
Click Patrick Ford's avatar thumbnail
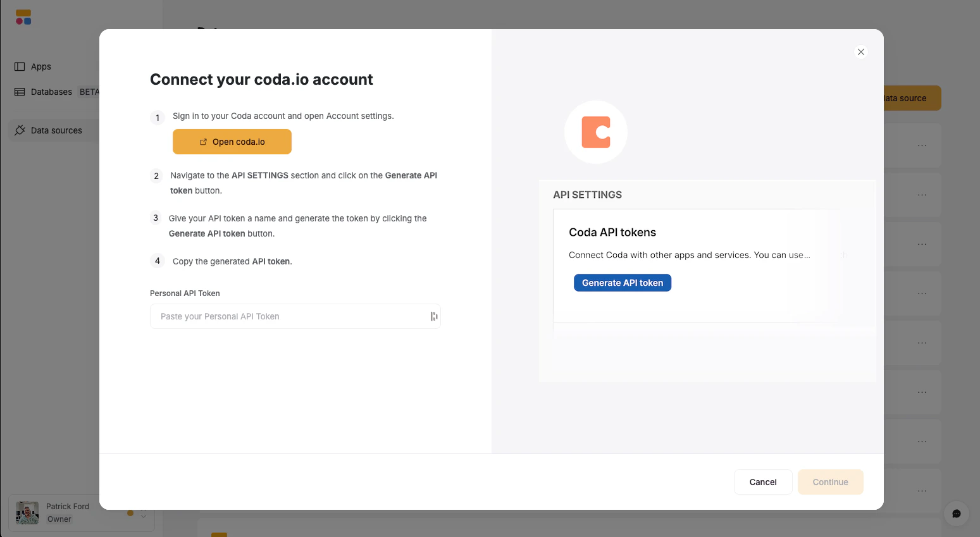tap(27, 513)
